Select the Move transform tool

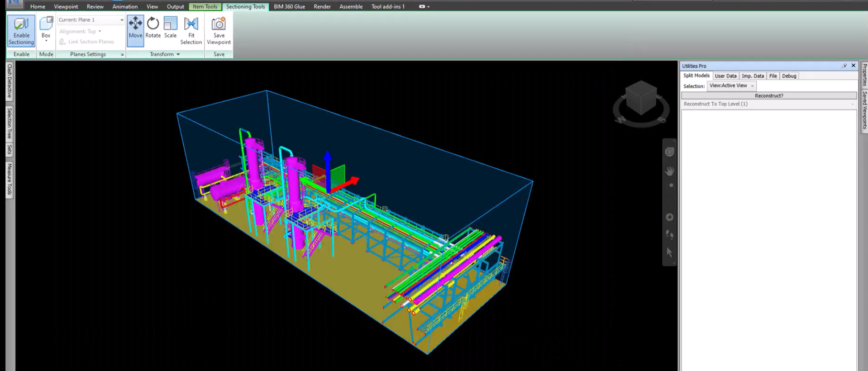(x=135, y=30)
